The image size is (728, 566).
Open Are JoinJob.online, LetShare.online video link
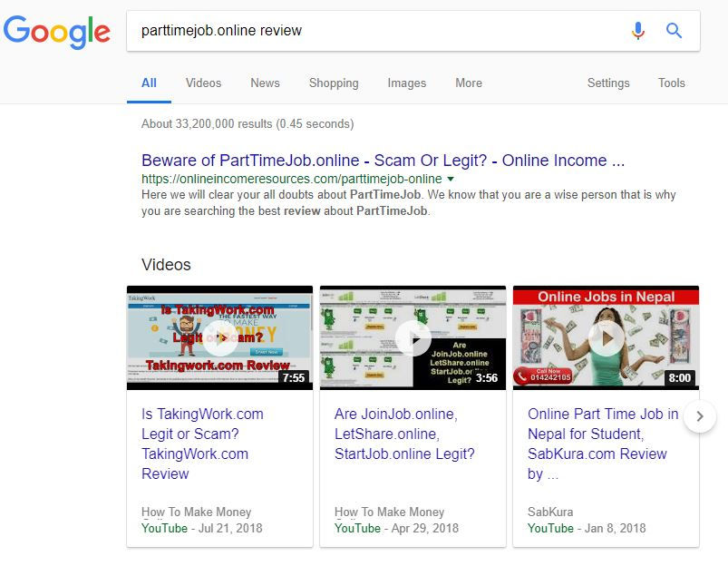pyautogui.click(x=404, y=434)
